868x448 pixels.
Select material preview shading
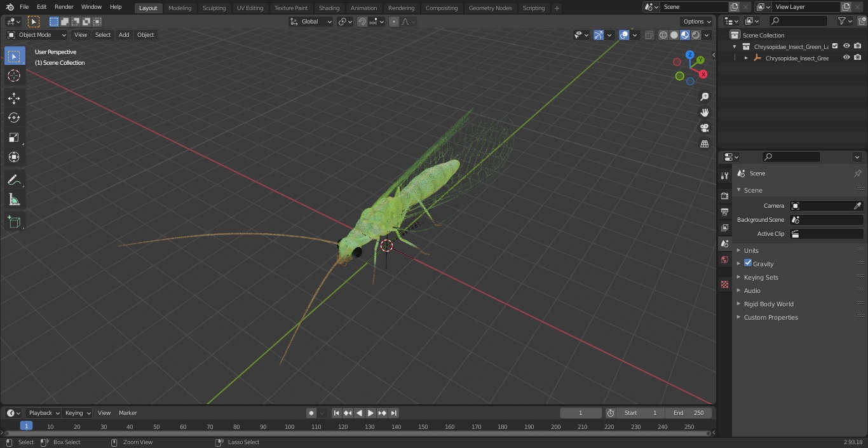point(685,35)
